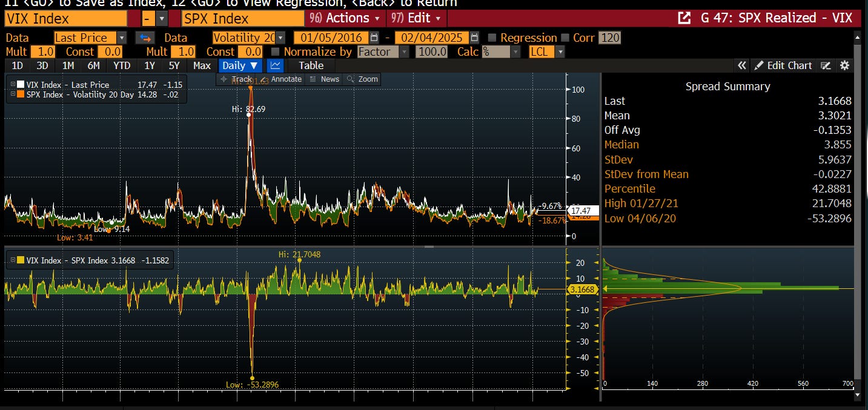Screen dimensions: 868x410
Task: Click the yellow spread legend color box
Action: point(21,260)
